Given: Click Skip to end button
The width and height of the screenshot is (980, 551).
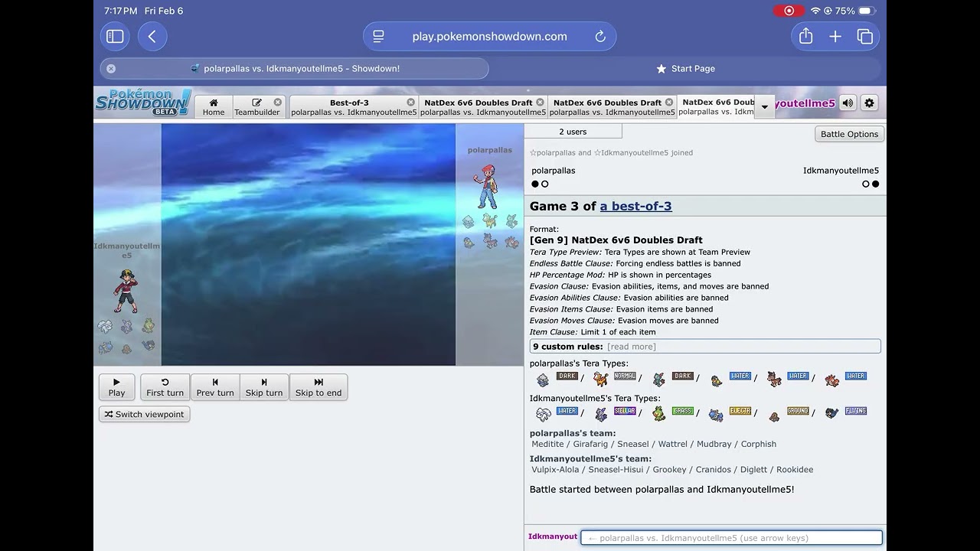Looking at the screenshot, I should click(318, 387).
